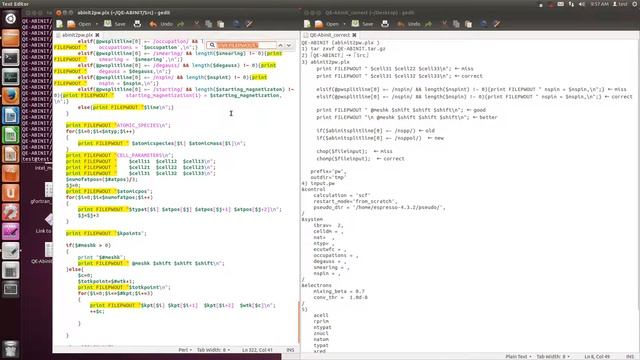Save abinit2pw.plx in left gedit
This screenshot has height=360, width=640.
coord(115,24)
